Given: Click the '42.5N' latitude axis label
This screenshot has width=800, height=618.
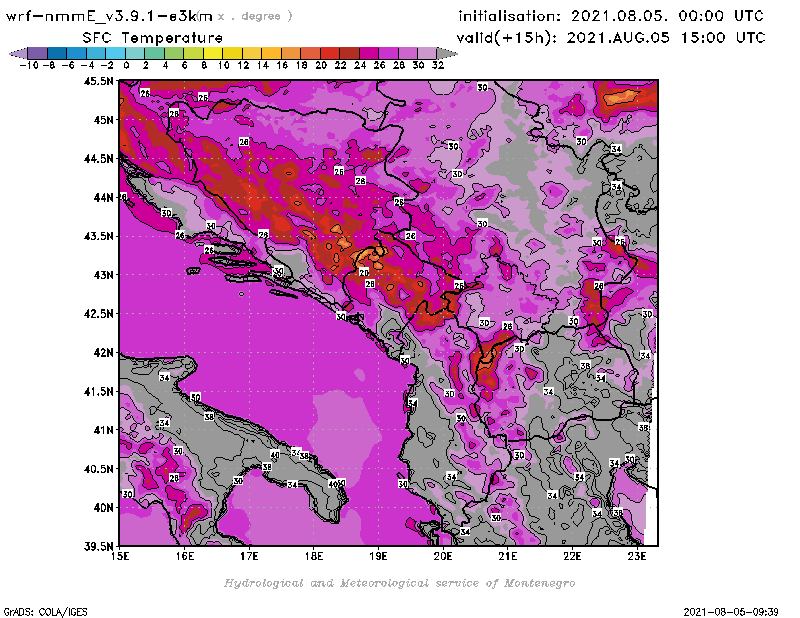Looking at the screenshot, I should (98, 314).
